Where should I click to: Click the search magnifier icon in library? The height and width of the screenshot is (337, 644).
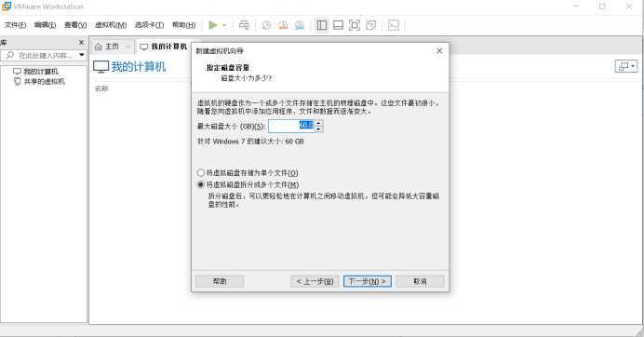point(10,55)
